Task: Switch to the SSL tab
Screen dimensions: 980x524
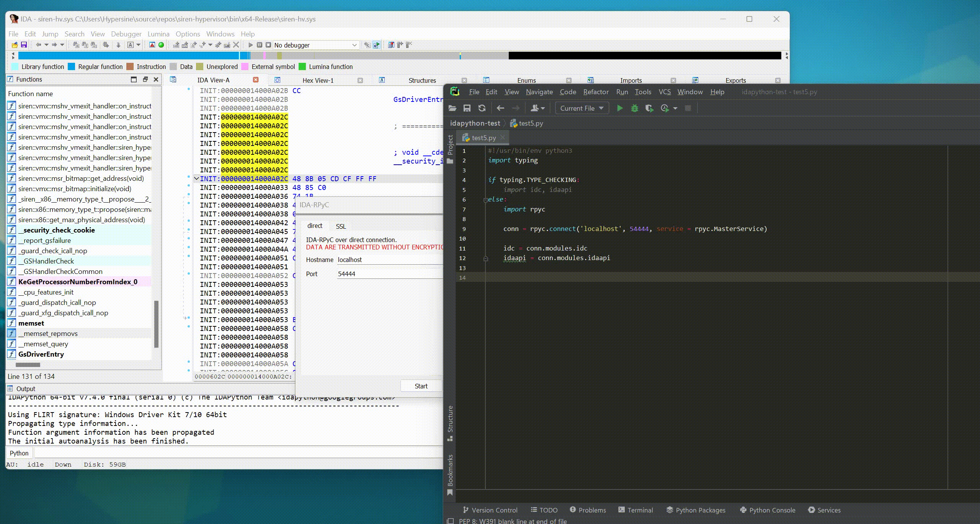Action: pos(341,226)
